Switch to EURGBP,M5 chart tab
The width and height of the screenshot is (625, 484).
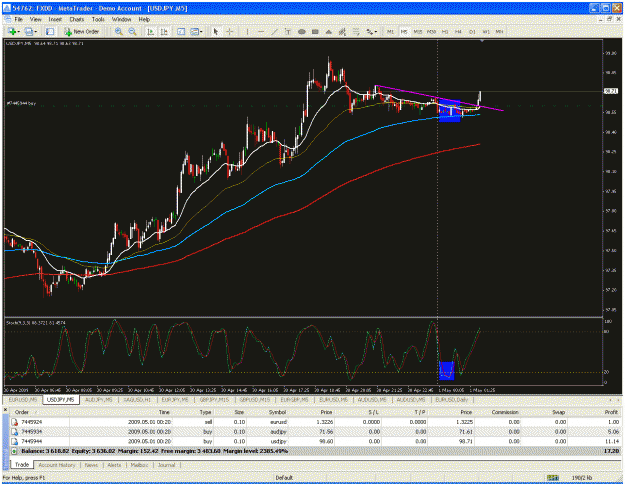294,399
